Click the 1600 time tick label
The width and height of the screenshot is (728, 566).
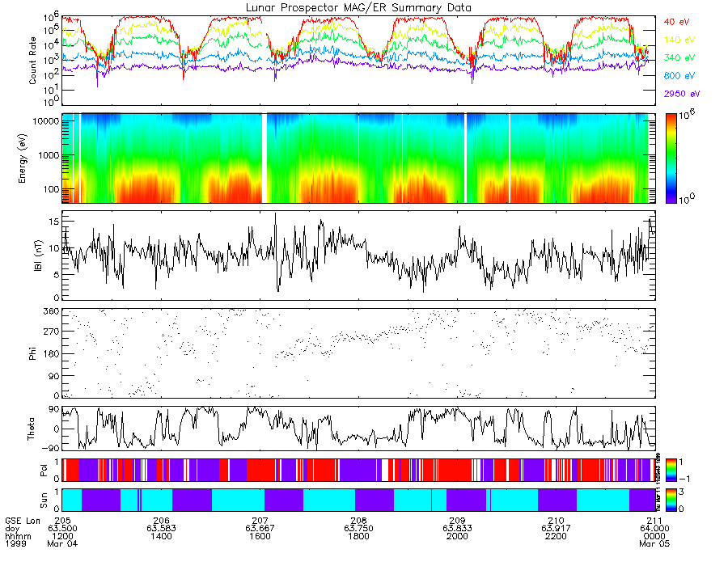260,536
